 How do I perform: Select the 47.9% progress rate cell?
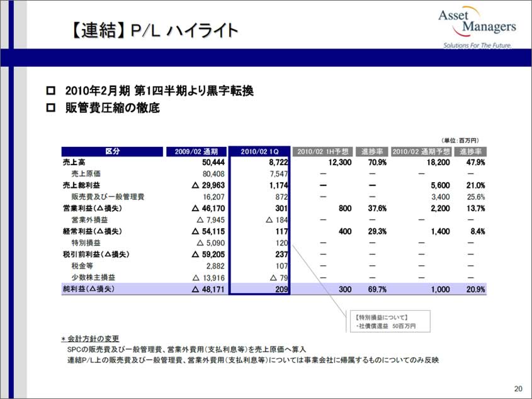point(472,163)
